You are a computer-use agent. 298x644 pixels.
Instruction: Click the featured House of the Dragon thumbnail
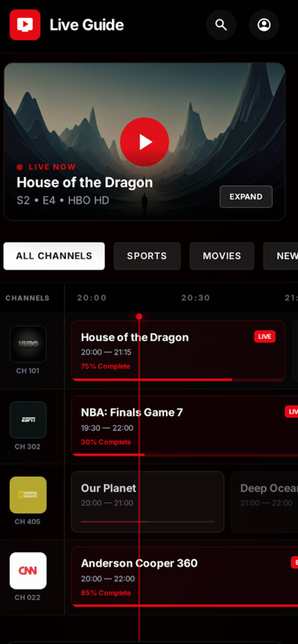click(x=144, y=142)
